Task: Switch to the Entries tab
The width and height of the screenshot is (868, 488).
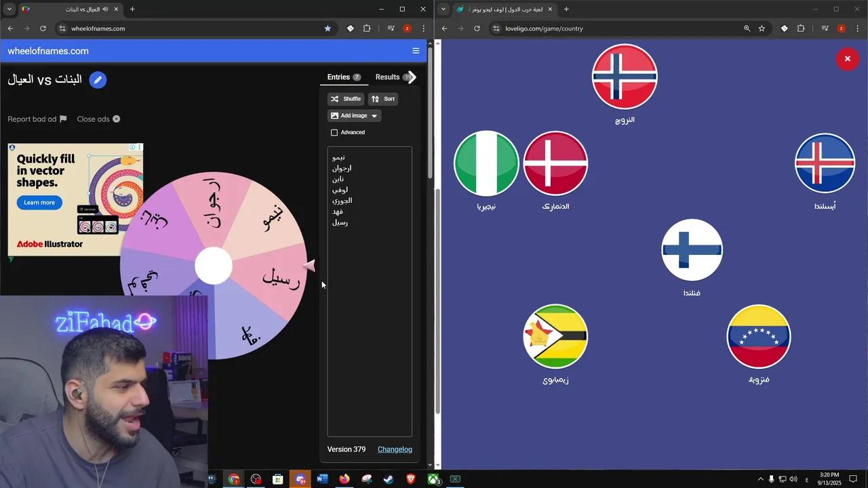Action: pos(344,77)
